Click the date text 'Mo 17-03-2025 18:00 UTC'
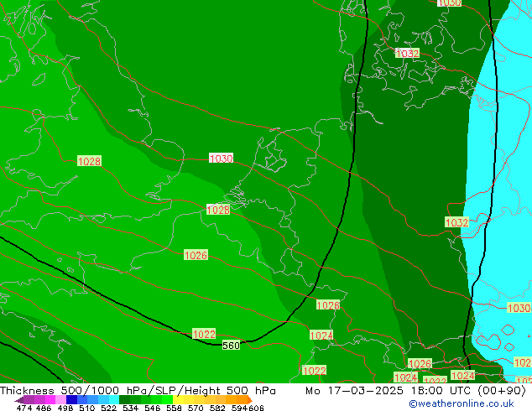This screenshot has height=411, width=532. pos(389,391)
